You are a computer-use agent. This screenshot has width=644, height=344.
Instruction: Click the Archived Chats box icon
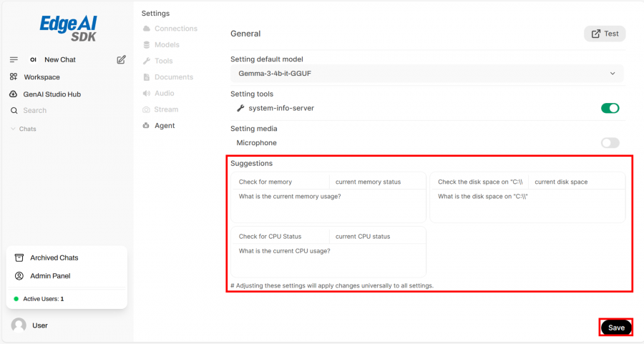click(x=19, y=257)
